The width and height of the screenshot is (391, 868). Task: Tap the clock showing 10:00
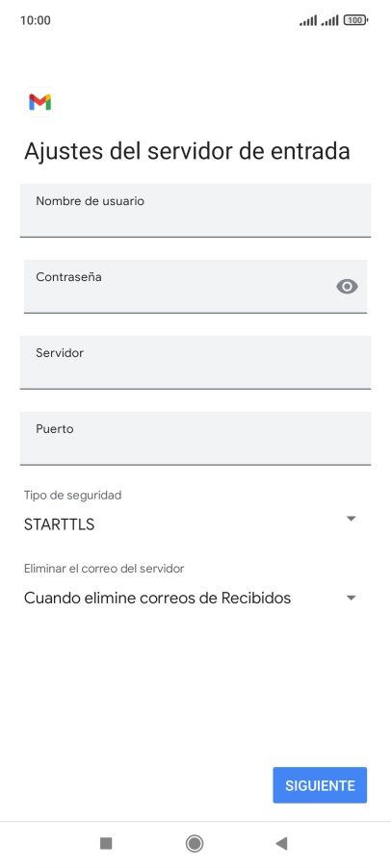36,20
